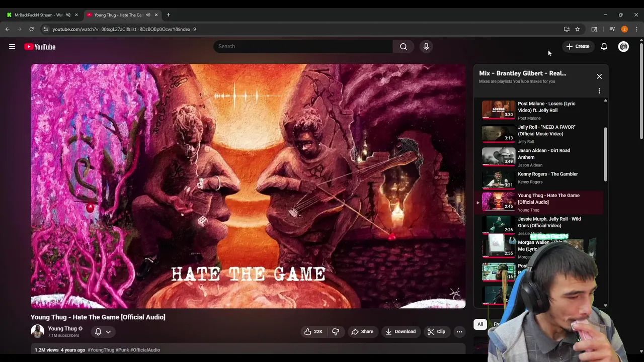Close the MrBackPackN Stream tab
644x362 pixels.
tap(76, 15)
